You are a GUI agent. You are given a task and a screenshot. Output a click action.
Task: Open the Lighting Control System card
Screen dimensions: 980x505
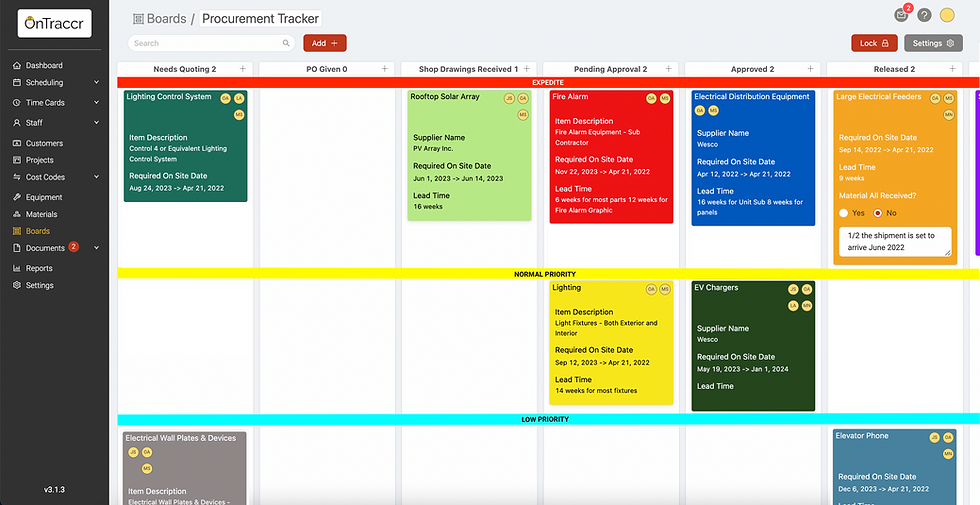[186, 146]
